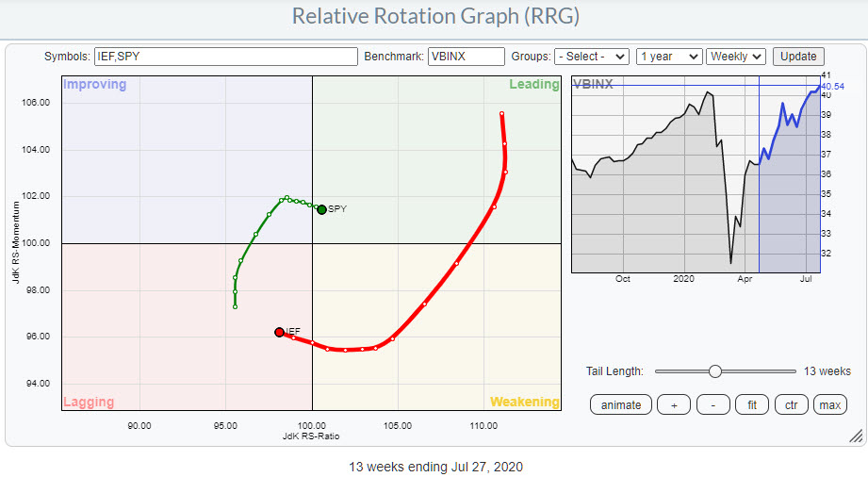The width and height of the screenshot is (868, 477).
Task: Maximize the graph with the max button
Action: pyautogui.click(x=829, y=405)
